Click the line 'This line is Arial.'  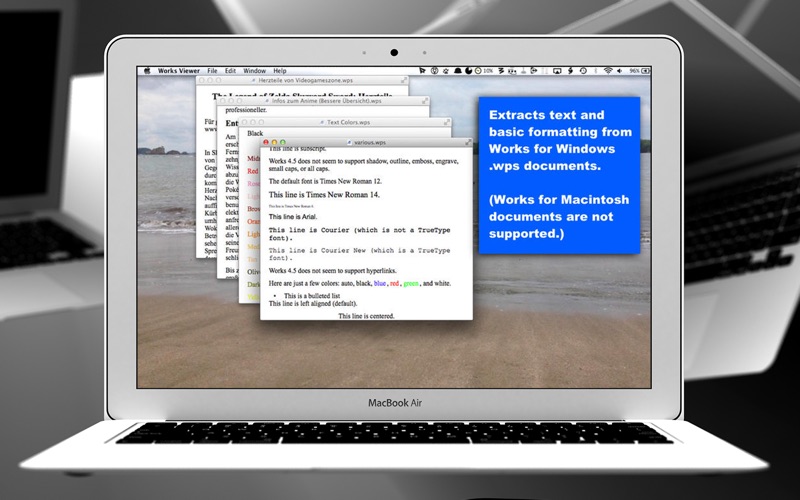[293, 216]
